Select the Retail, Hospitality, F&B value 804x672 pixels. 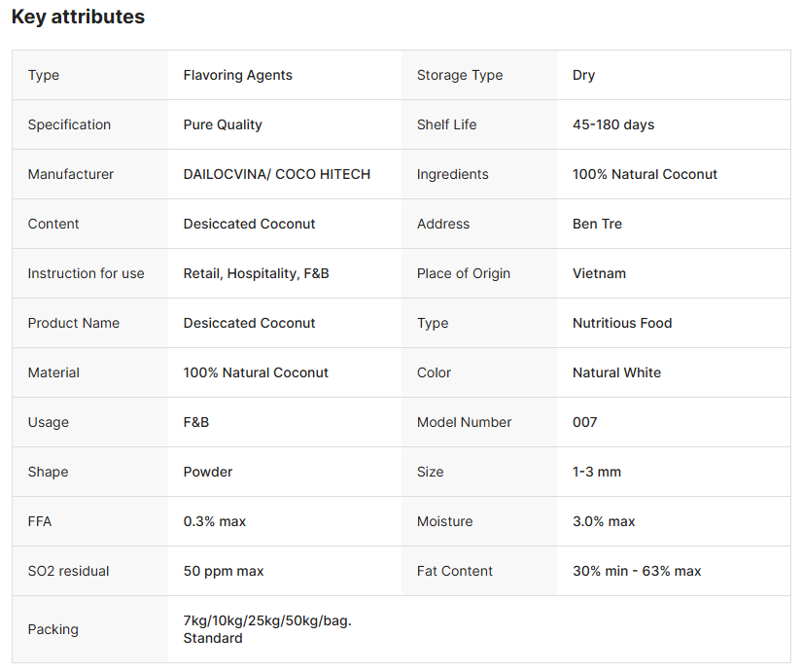pyautogui.click(x=256, y=273)
